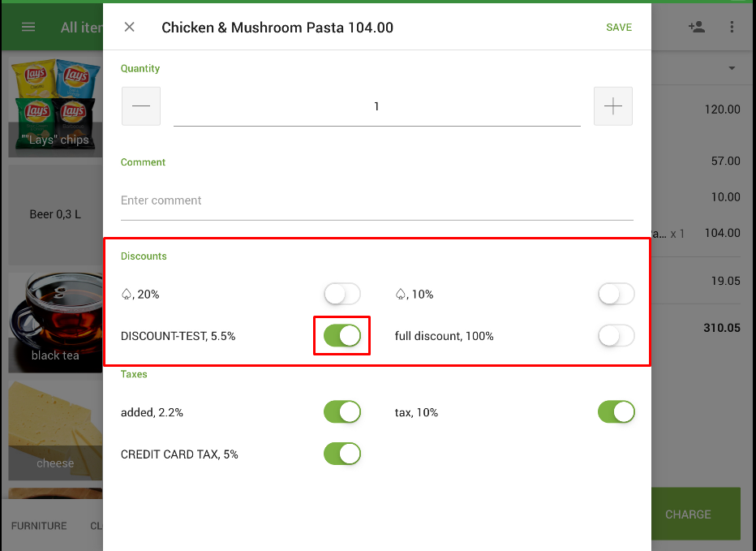Click the Enter comment field
This screenshot has height=551, width=756.
click(376, 200)
